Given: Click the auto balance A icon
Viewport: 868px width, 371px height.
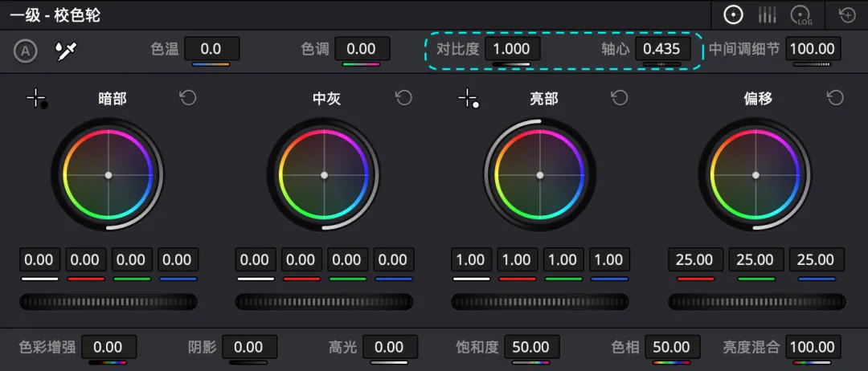Looking at the screenshot, I should click(26, 51).
